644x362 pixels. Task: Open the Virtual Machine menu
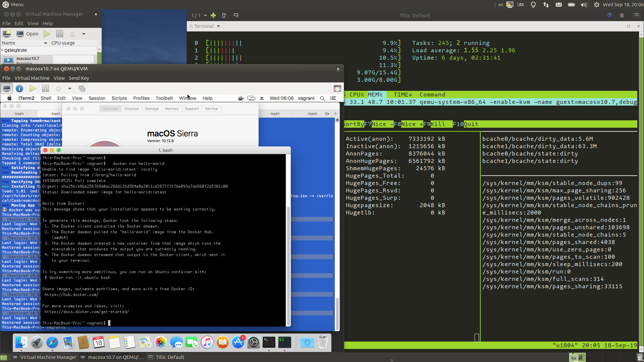point(32,78)
